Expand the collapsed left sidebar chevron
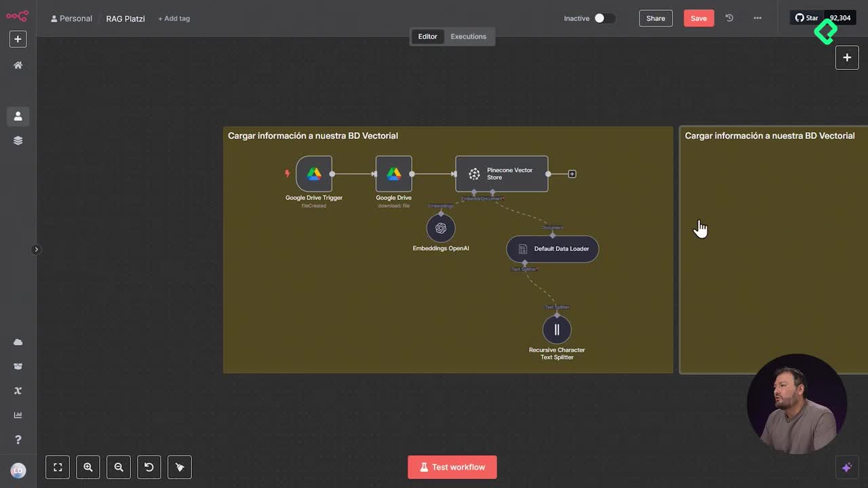This screenshot has width=868, height=488. (37, 249)
